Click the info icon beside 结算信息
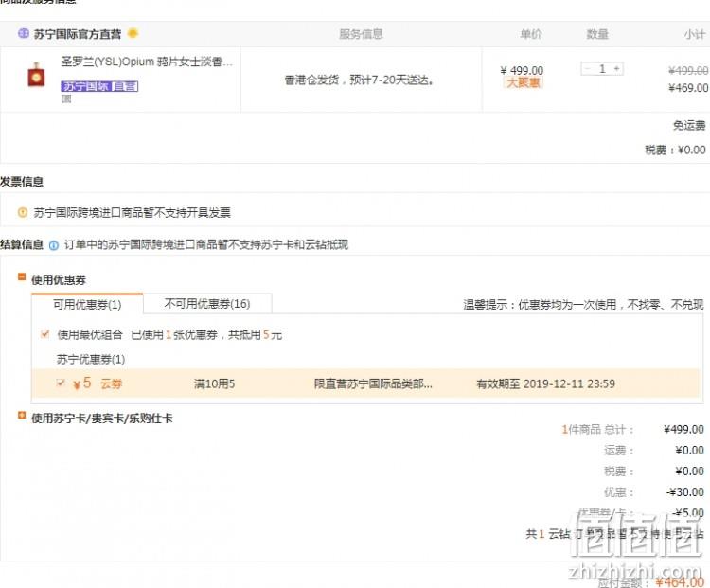The width and height of the screenshot is (710, 588). [x=53, y=245]
